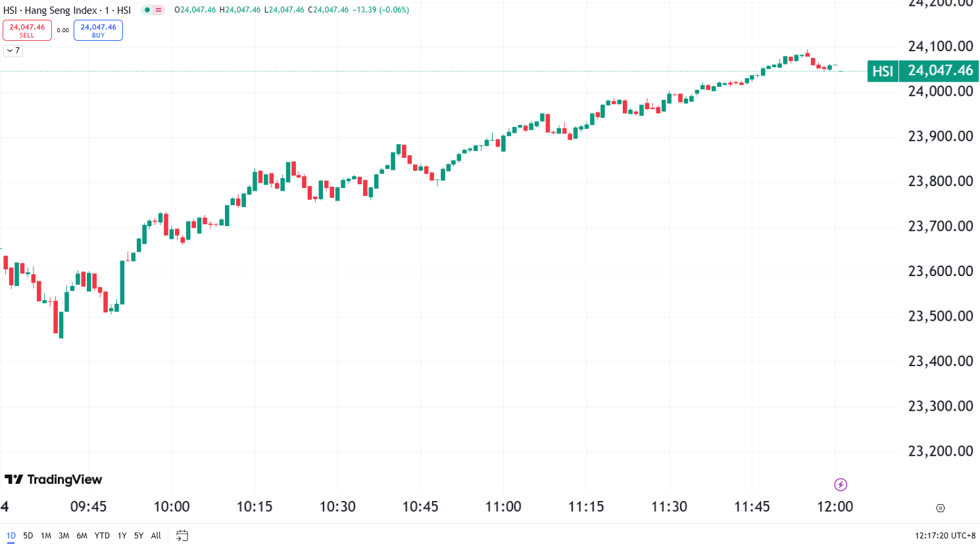The height and width of the screenshot is (545, 980).
Task: Click the purple lightning bolt icon
Action: [x=841, y=485]
